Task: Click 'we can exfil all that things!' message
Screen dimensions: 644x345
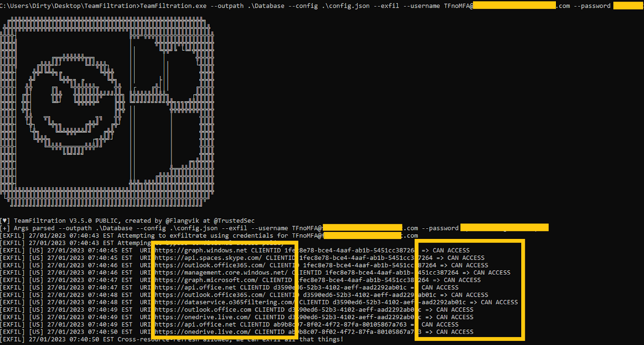Action: coord(290,339)
